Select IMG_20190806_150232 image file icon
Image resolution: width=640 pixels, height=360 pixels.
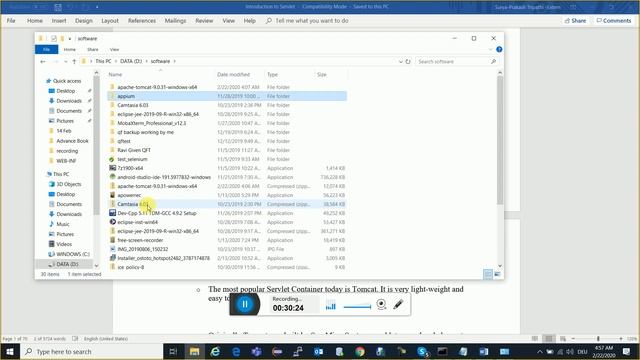(x=112, y=249)
